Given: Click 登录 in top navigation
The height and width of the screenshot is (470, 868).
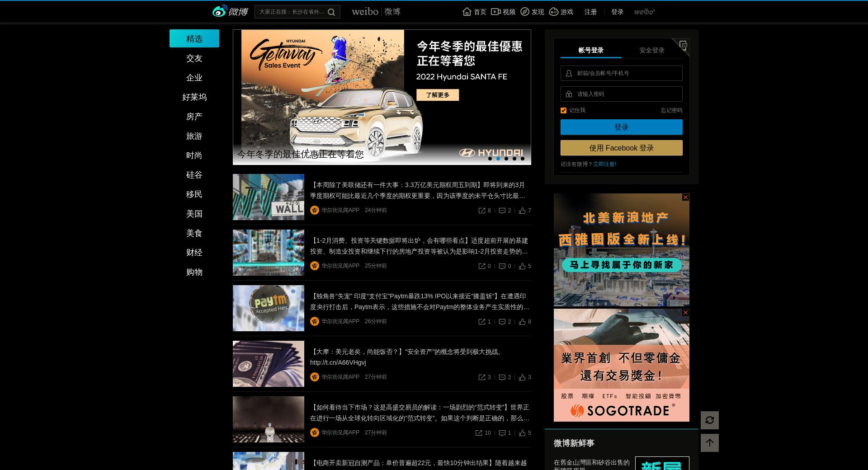Looking at the screenshot, I should (617, 12).
